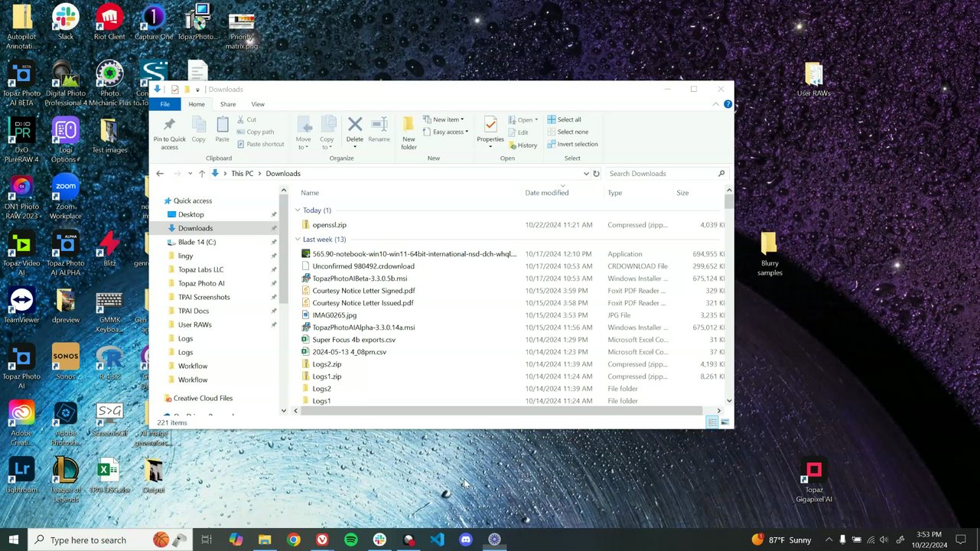The image size is (980, 551).
Task: Expand the New item dropdown
Action: coord(447,120)
